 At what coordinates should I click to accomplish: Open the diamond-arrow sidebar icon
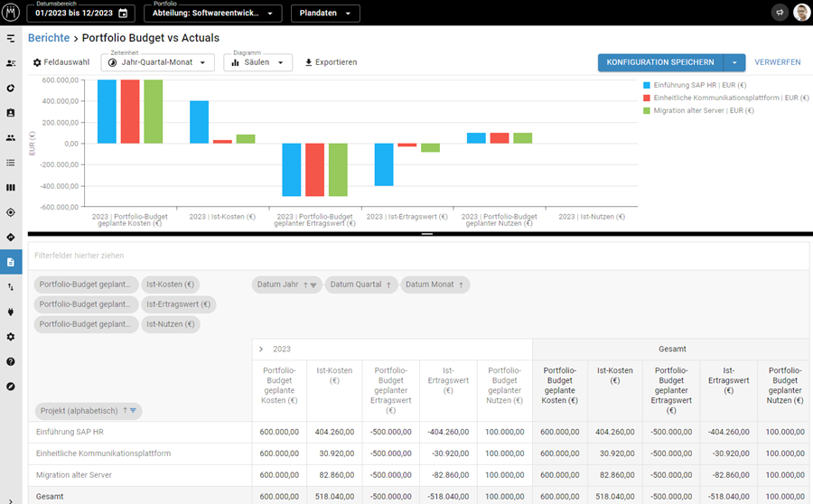click(x=10, y=238)
